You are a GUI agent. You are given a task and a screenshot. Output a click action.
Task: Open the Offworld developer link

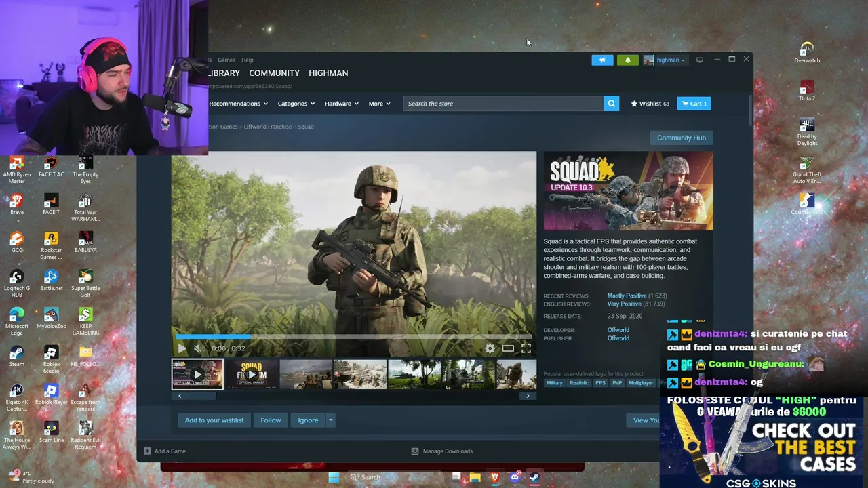[x=618, y=330]
